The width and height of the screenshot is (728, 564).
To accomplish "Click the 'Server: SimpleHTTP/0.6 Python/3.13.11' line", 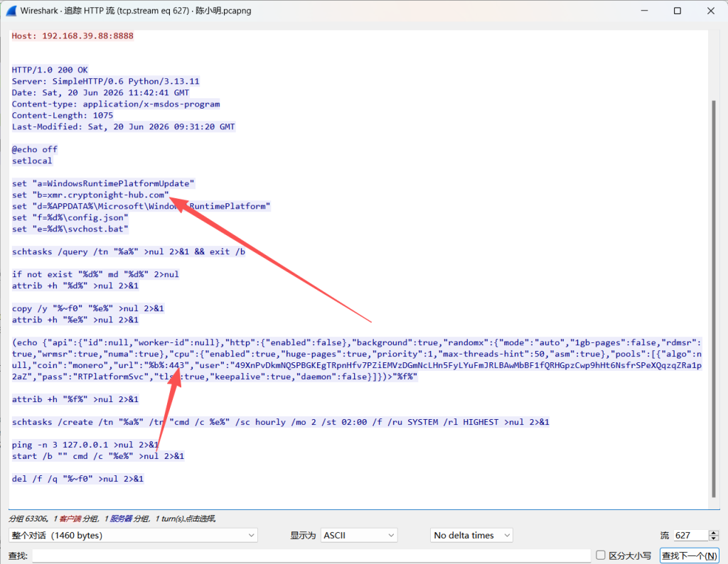I will coord(105,81).
